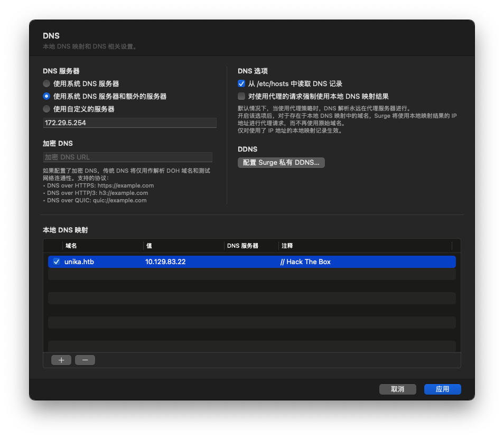The image size is (504, 439).
Task: Select the 使用系统 DNS 服务器 radio button
Action: [x=46, y=83]
